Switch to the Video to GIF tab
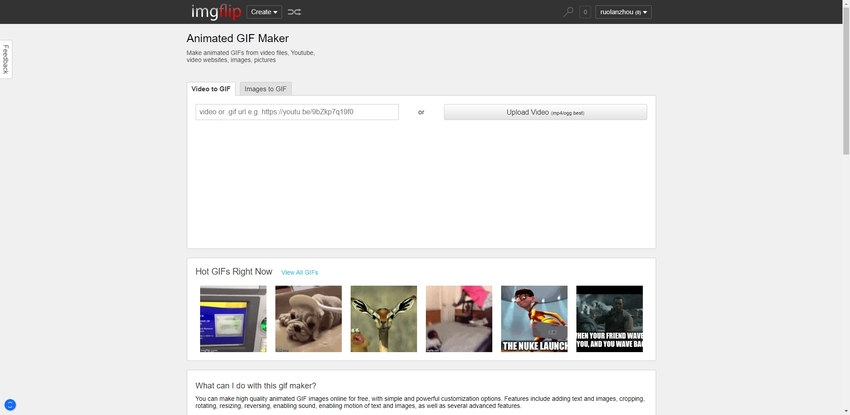The width and height of the screenshot is (850, 415). [211, 89]
